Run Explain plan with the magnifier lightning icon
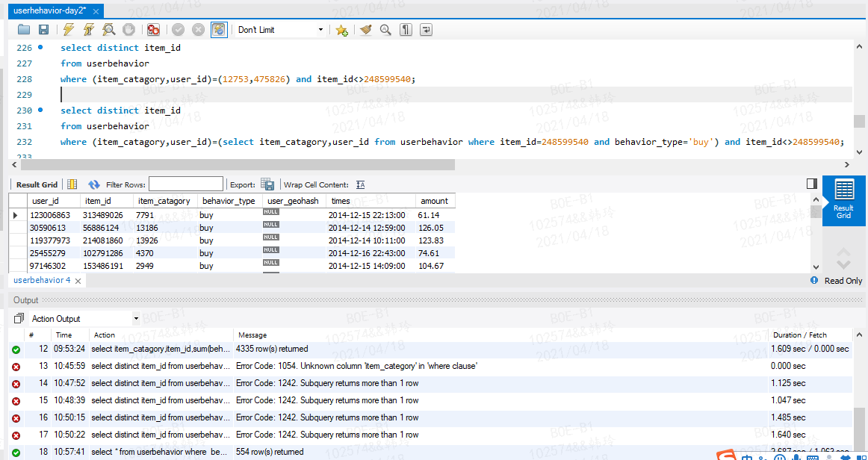The image size is (868, 460). coord(108,30)
